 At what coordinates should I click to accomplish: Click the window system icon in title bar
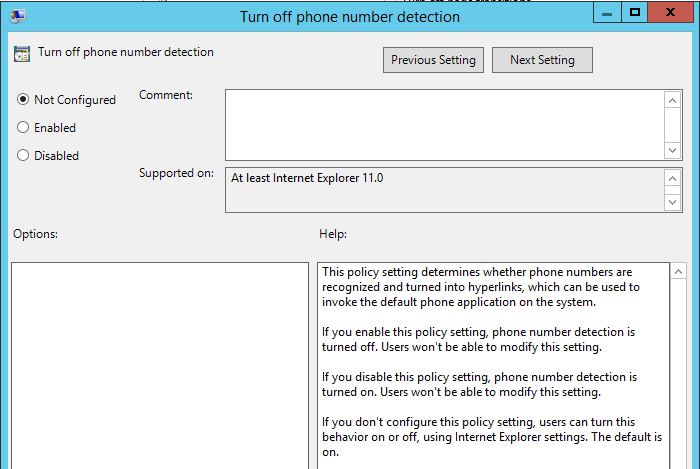pyautogui.click(x=19, y=16)
